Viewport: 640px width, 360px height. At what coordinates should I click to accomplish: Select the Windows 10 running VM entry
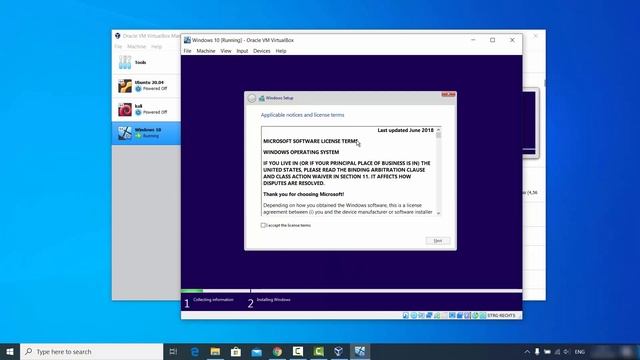point(146,133)
